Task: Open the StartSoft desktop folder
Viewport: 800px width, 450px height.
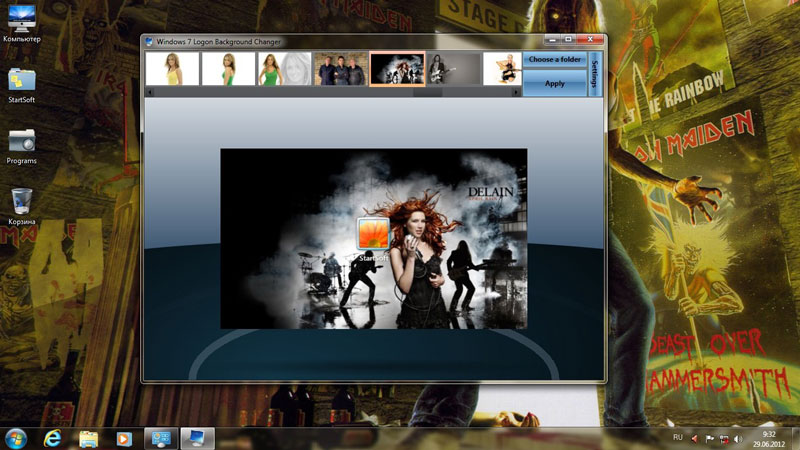Action: [21, 80]
